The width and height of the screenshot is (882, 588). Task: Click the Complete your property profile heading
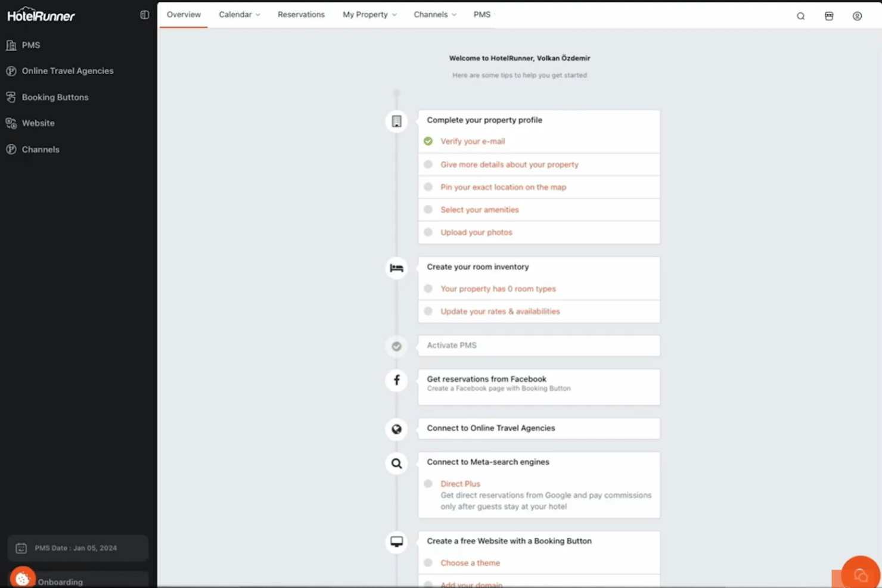485,120
